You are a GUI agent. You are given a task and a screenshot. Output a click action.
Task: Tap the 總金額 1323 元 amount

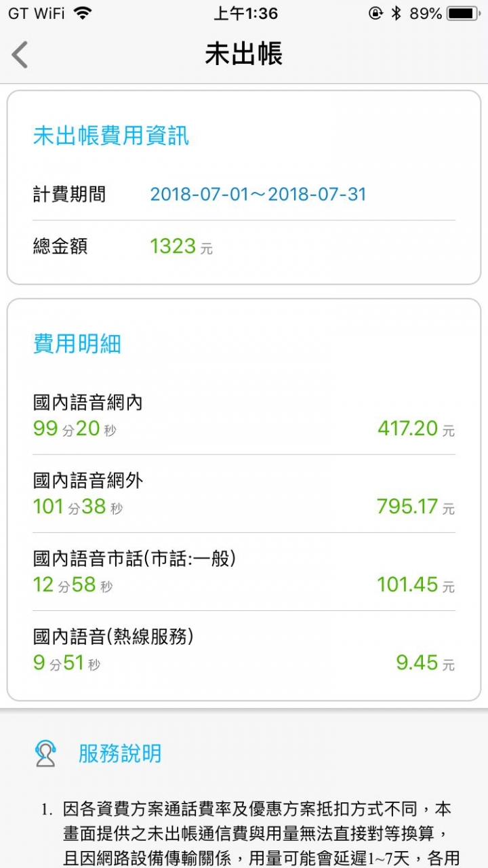point(182,246)
